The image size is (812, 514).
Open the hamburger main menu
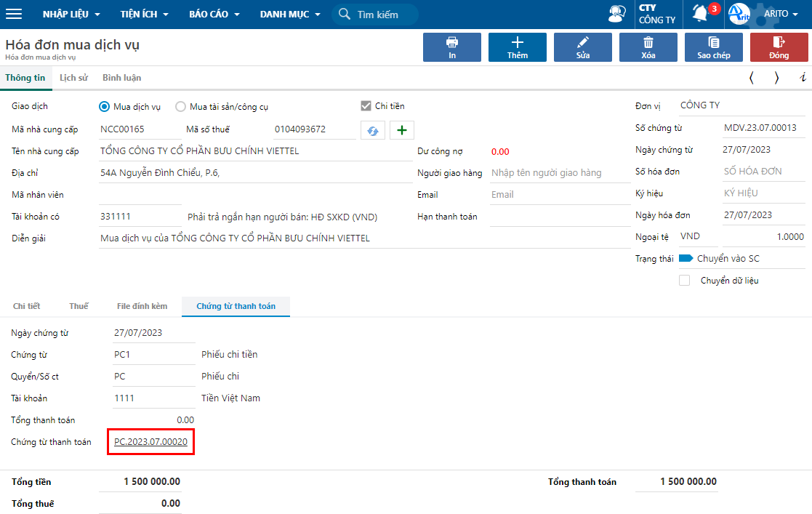14,15
